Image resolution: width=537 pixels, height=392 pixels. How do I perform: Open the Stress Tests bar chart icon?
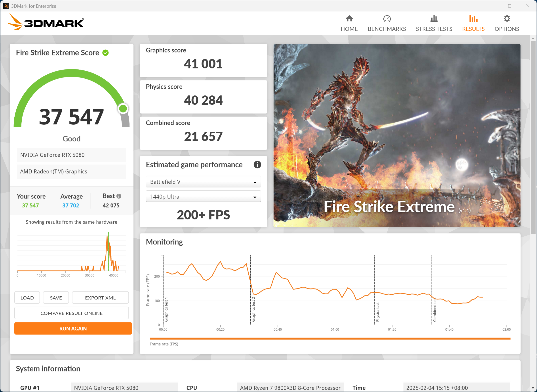click(x=434, y=19)
